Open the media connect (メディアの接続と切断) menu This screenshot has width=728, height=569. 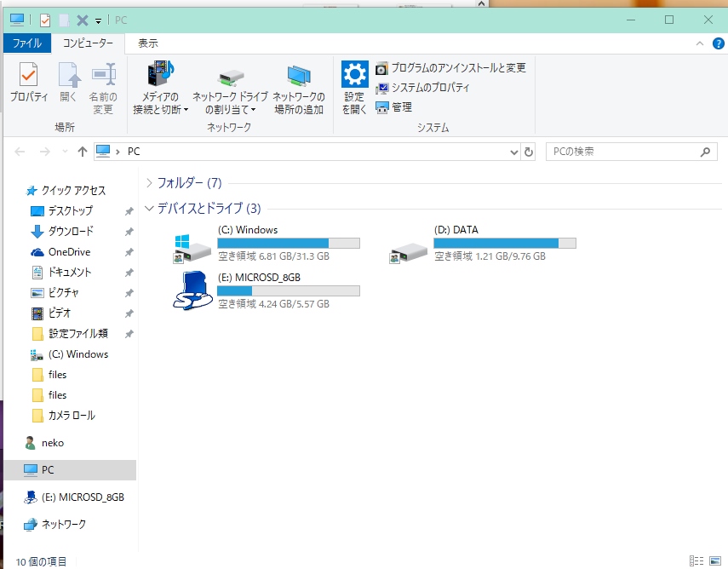[160, 89]
